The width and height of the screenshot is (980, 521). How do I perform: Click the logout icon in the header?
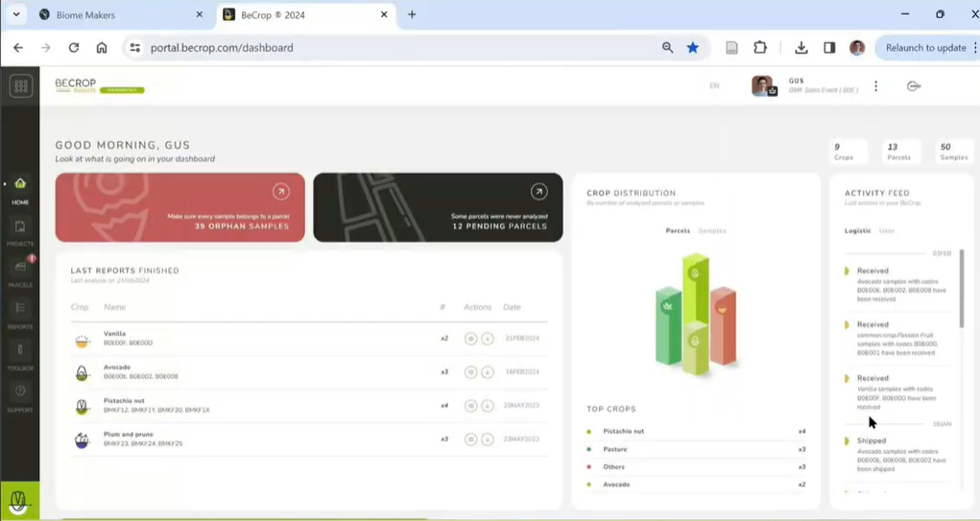[913, 86]
